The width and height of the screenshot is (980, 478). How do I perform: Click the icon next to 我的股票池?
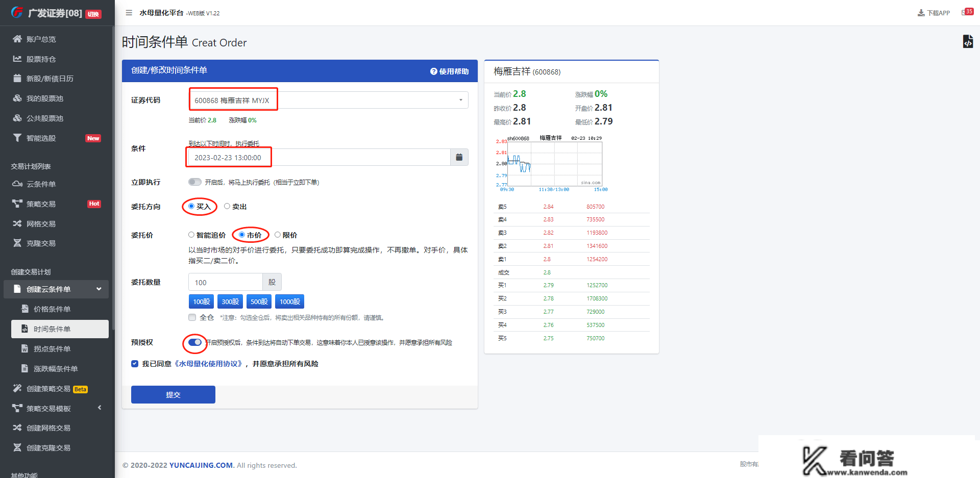[x=17, y=98]
